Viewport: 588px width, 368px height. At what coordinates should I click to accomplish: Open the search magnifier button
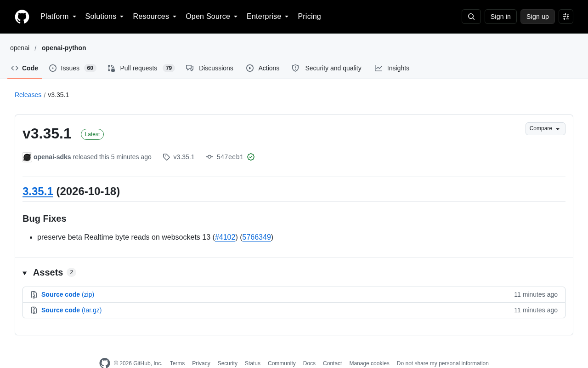pyautogui.click(x=471, y=17)
